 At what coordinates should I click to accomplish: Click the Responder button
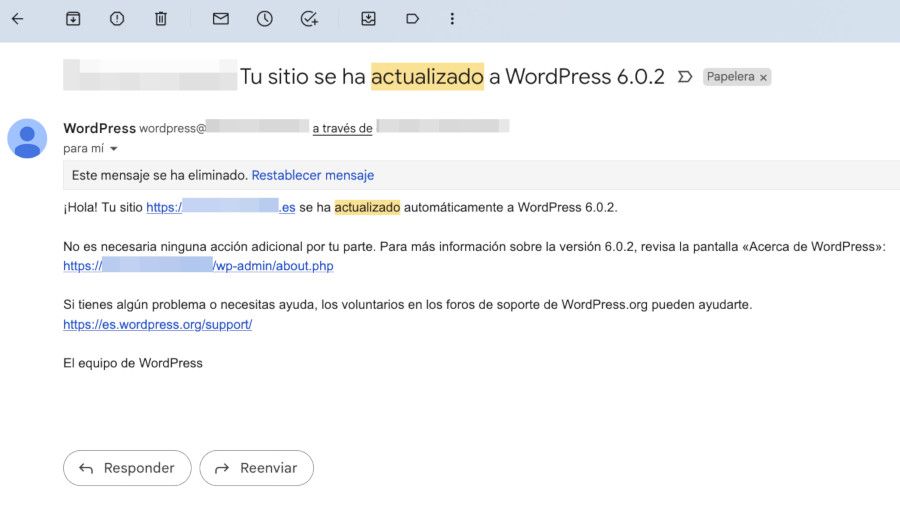[127, 468]
